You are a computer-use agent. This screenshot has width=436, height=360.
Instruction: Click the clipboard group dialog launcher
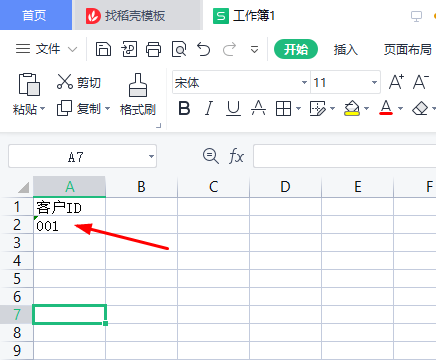point(159,126)
